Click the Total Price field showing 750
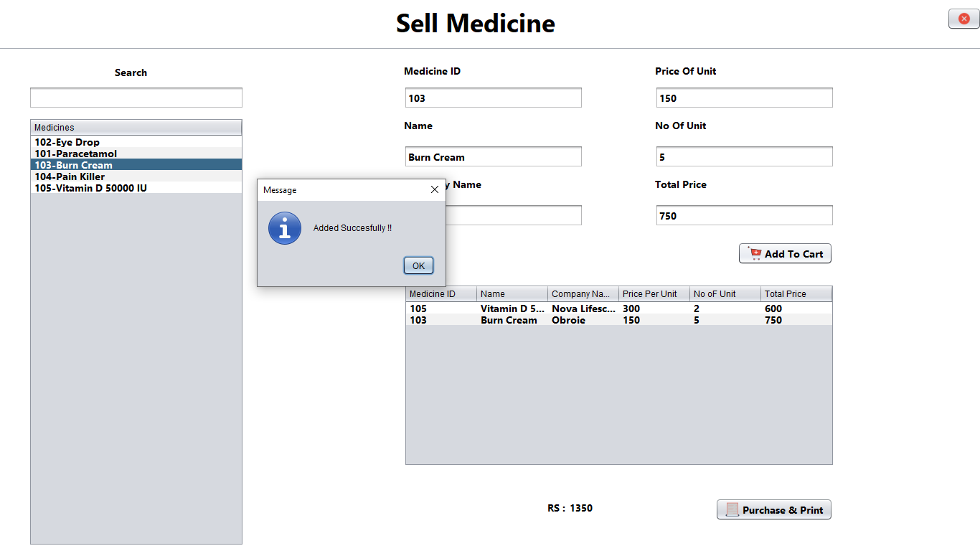980x551 pixels. 744,215
